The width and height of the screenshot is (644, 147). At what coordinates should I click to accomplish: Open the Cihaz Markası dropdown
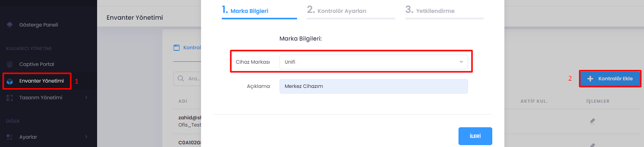click(374, 62)
